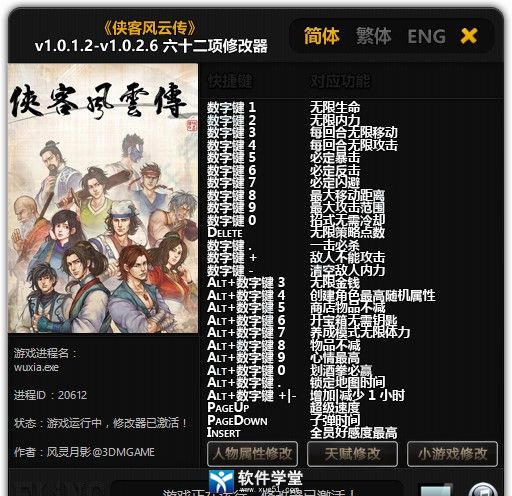This screenshot has height=496, width=512.
Task: Click the 对应功能 column header
Action: pyautogui.click(x=340, y=81)
